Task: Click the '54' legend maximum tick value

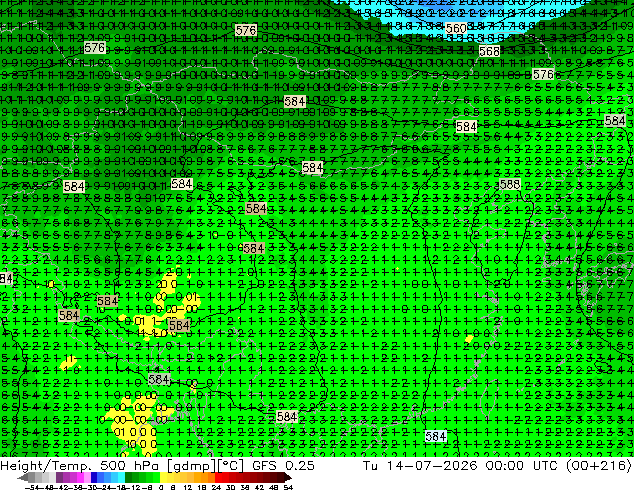Action: (288, 487)
